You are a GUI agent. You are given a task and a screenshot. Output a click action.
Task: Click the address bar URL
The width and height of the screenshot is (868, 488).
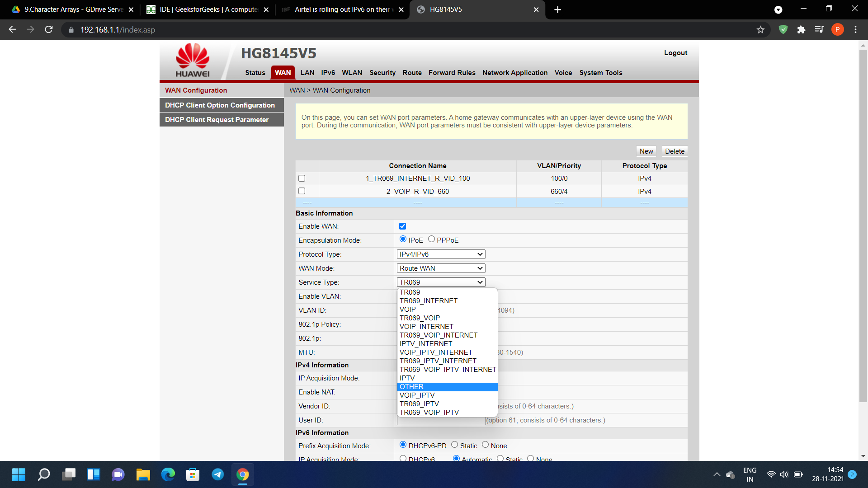pos(118,30)
